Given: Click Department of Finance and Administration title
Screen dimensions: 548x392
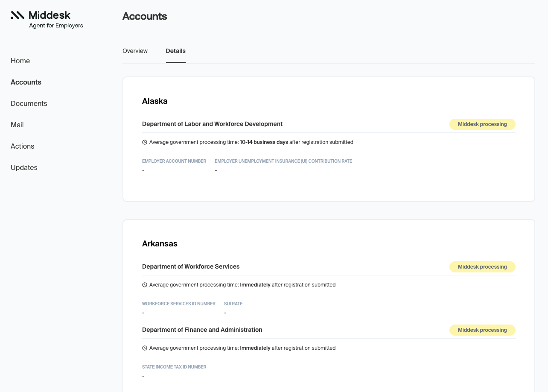Looking at the screenshot, I should click(x=202, y=330).
